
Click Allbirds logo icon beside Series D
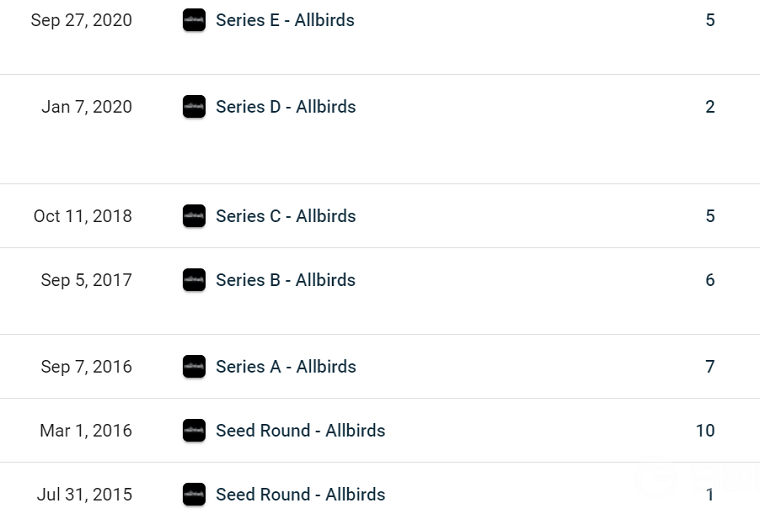point(194,107)
